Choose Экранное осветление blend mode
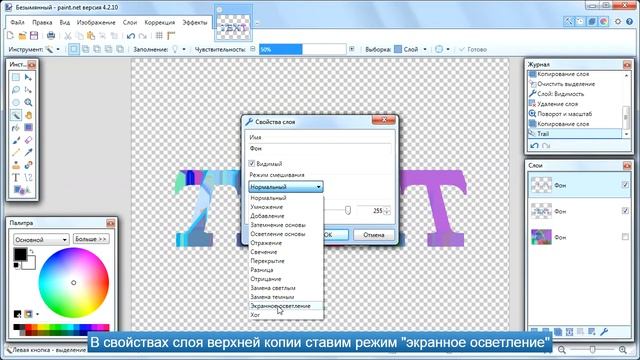Image resolution: width=640 pixels, height=360 pixels. click(x=286, y=306)
